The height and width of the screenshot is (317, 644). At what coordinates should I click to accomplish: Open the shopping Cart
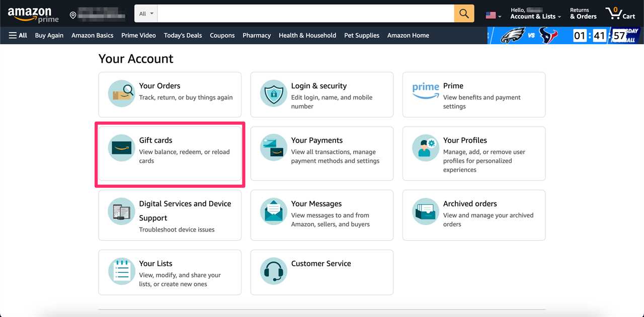[x=620, y=13]
